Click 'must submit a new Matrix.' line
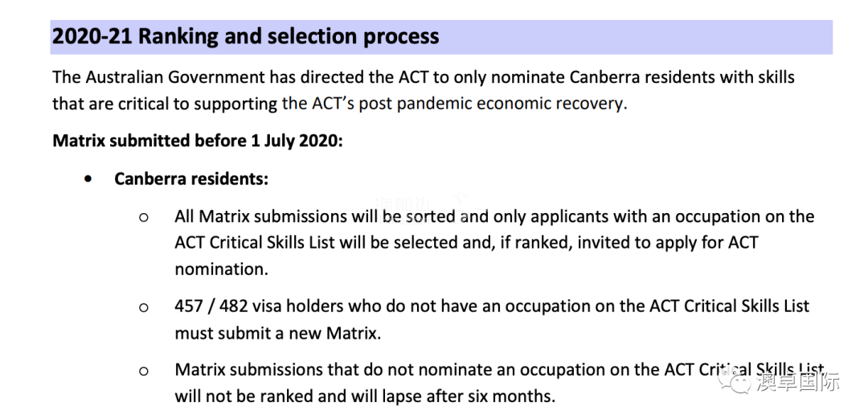The height and width of the screenshot is (419, 868). [278, 334]
